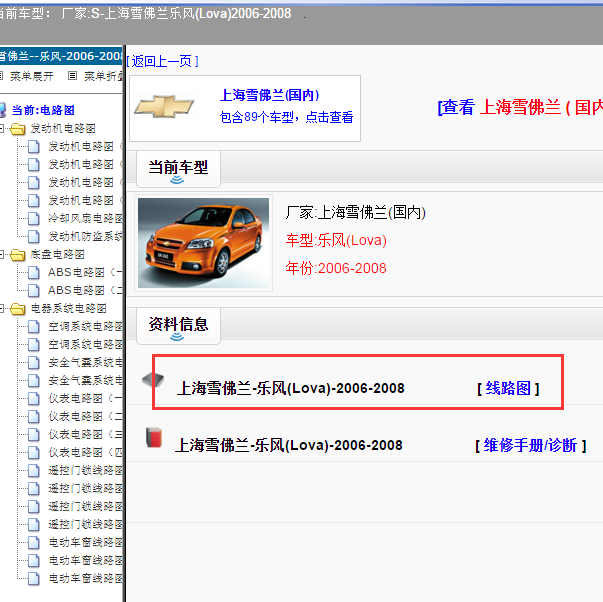Screen dimensions: 603x602
Task: Open the 线路图 link
Action: point(508,388)
